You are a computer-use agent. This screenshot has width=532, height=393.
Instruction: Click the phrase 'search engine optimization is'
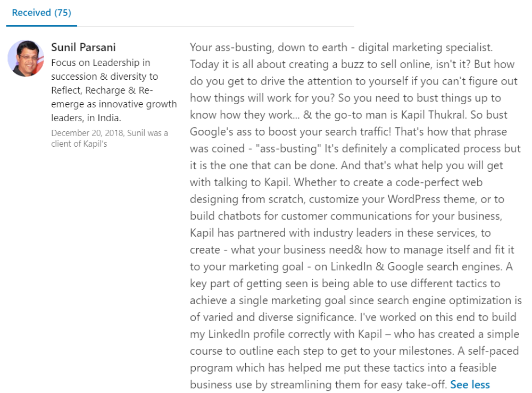437,300
